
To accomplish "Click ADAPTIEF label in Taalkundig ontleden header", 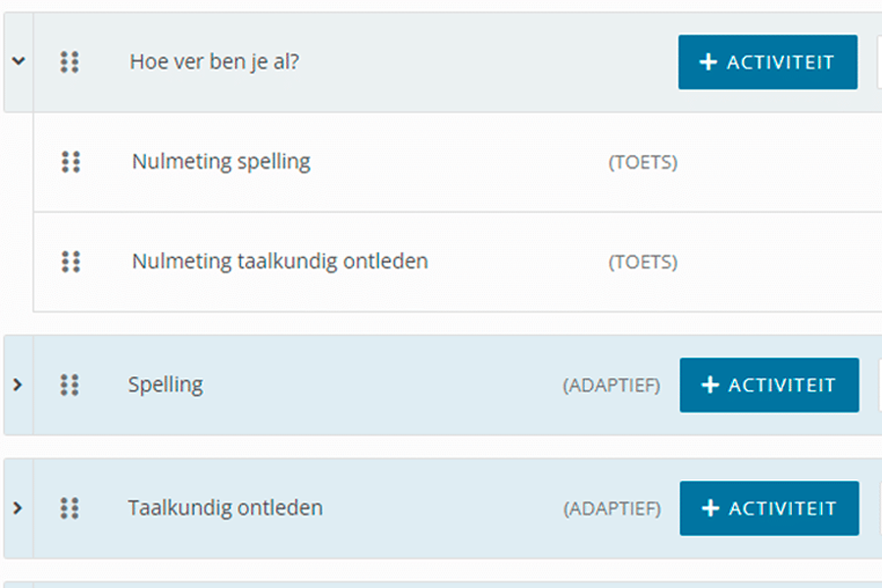I will coord(612,510).
